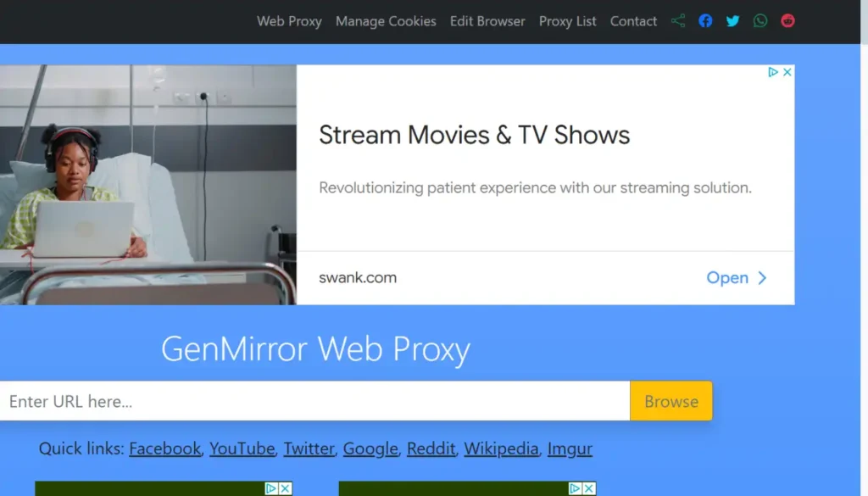This screenshot has height=496, width=868.
Task: Open Edit Browser page
Action: tap(487, 21)
